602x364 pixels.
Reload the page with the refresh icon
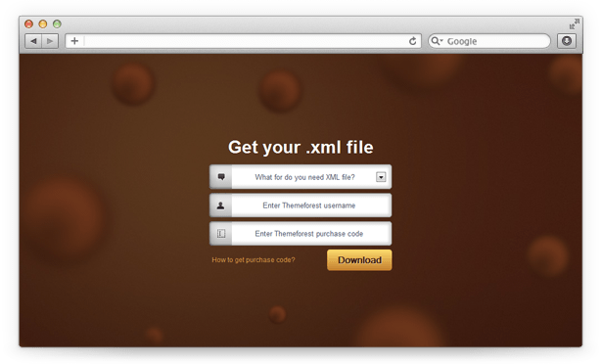point(413,41)
